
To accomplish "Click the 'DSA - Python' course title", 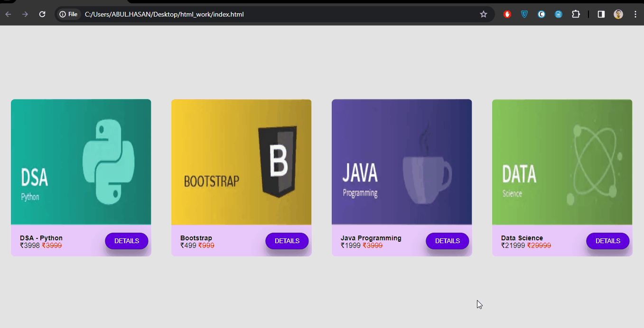I will (41, 238).
